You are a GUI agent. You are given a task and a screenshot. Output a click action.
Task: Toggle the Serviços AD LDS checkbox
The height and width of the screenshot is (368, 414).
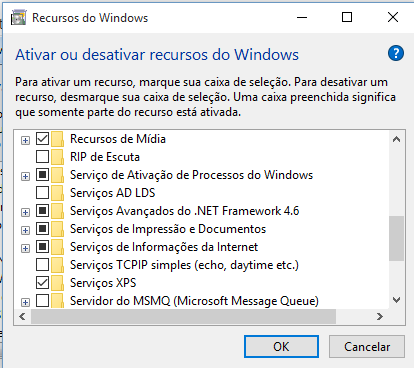coord(42,193)
